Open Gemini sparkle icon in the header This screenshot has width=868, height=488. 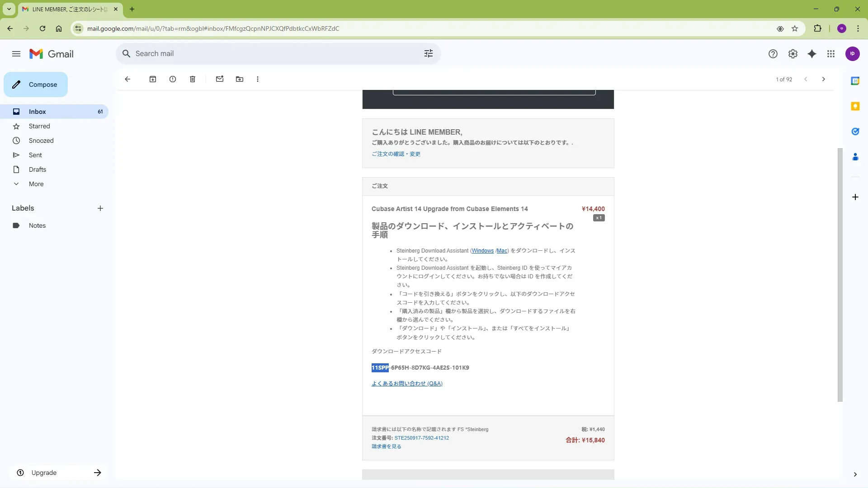click(812, 54)
